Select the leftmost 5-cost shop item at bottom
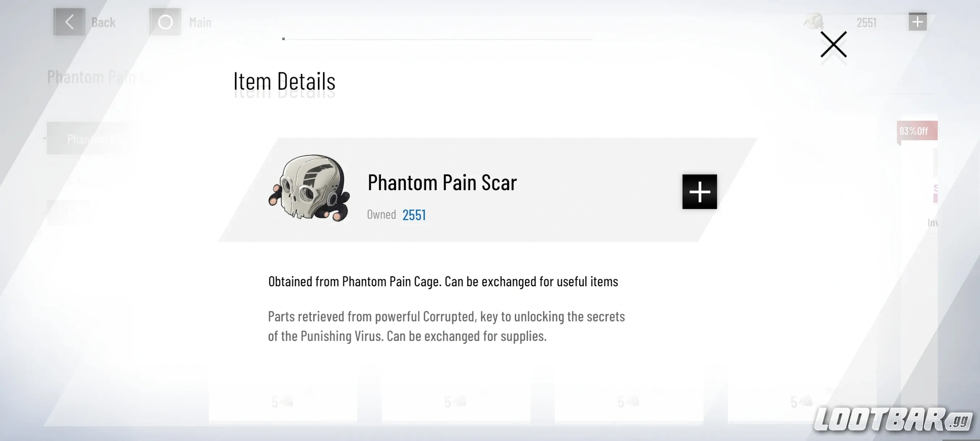Screen dimensions: 980x441 [282, 402]
